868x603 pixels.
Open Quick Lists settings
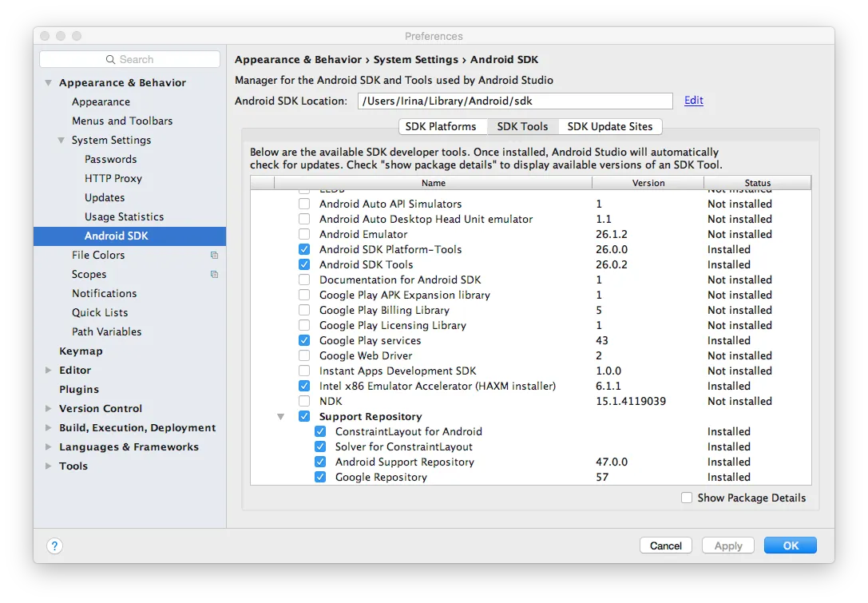(x=100, y=313)
